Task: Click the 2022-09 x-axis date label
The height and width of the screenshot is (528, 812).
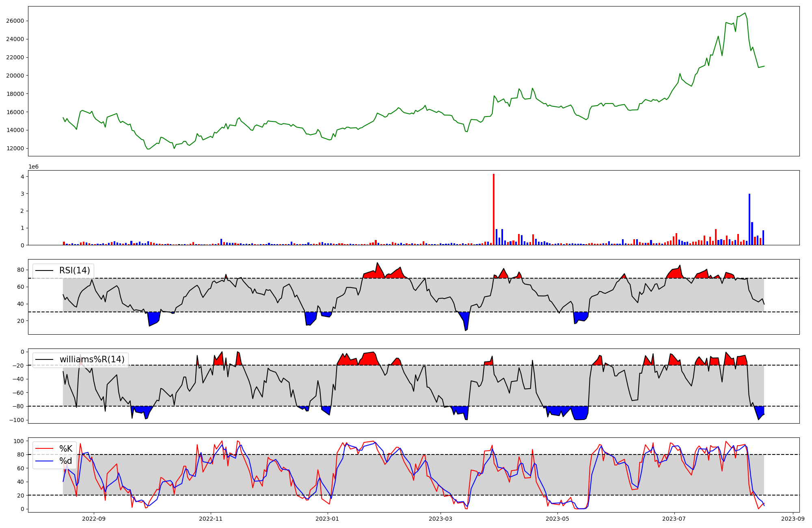Action: pos(94,519)
